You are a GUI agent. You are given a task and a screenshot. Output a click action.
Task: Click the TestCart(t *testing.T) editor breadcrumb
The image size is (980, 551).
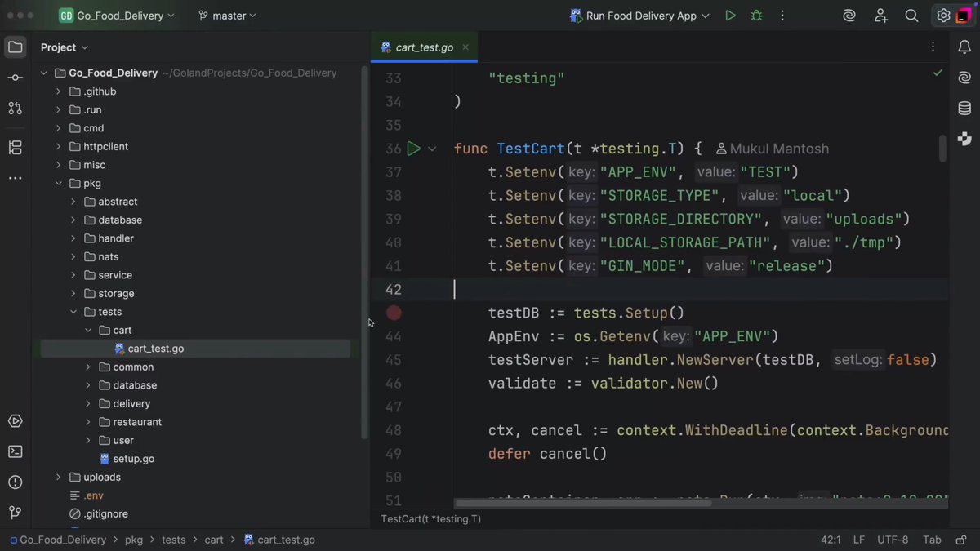point(430,519)
